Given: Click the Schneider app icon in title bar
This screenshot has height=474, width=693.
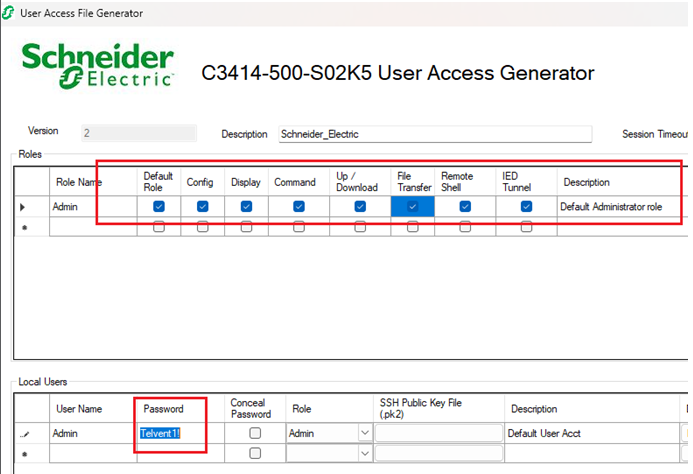Looking at the screenshot, I should [8, 13].
